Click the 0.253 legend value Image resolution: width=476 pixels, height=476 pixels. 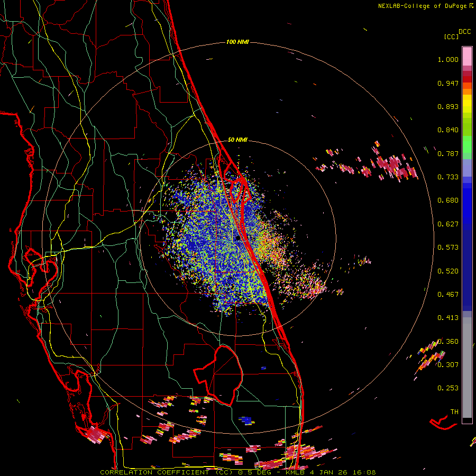[448, 388]
